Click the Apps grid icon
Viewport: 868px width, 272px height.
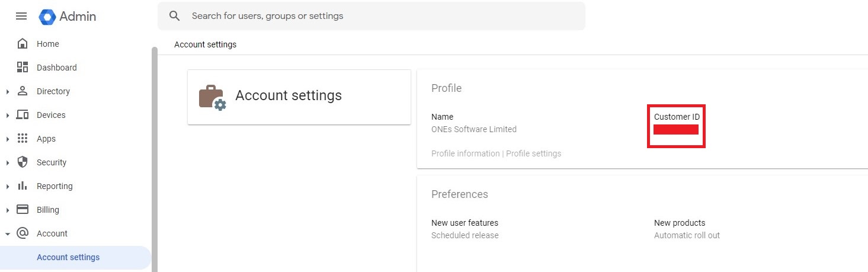click(23, 139)
